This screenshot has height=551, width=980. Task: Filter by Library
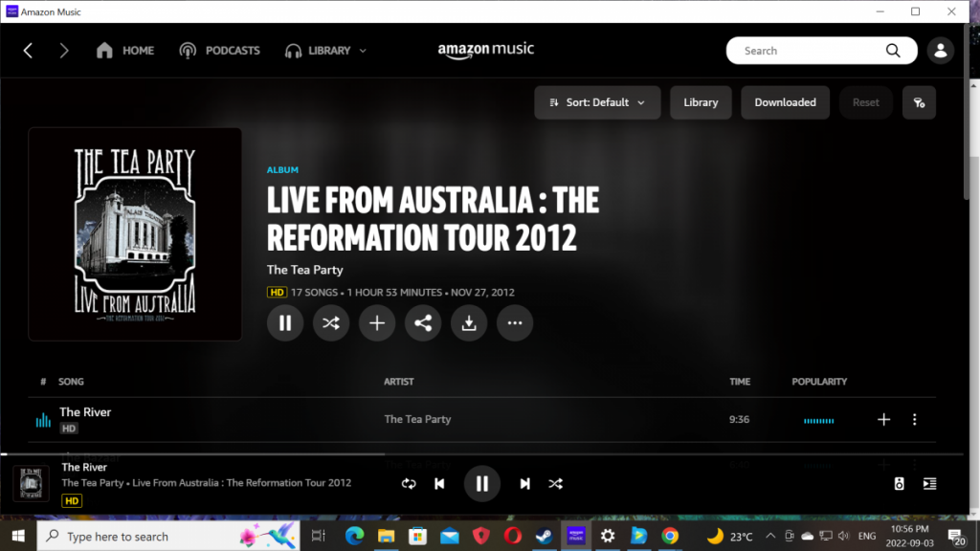701,102
